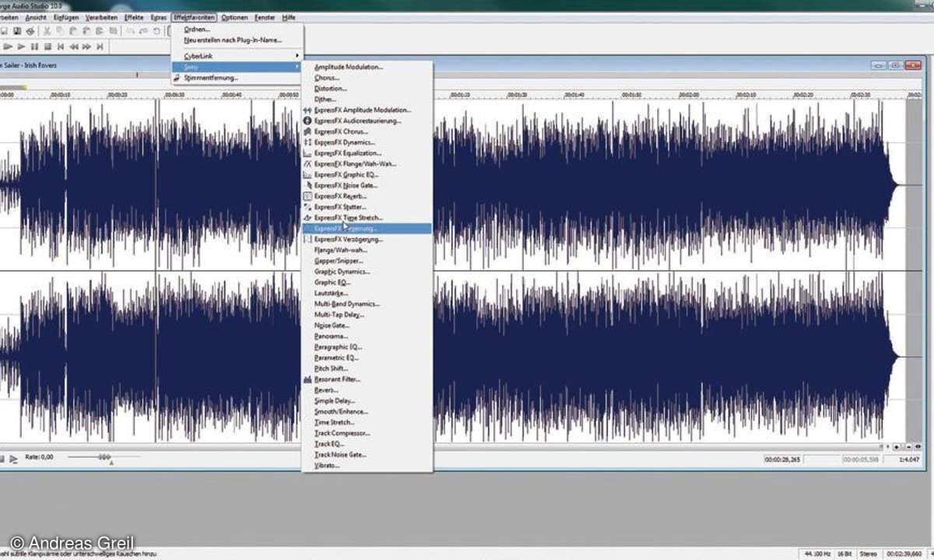Select Graphic Dynamics... effect
The width and height of the screenshot is (934, 560).
click(x=367, y=272)
